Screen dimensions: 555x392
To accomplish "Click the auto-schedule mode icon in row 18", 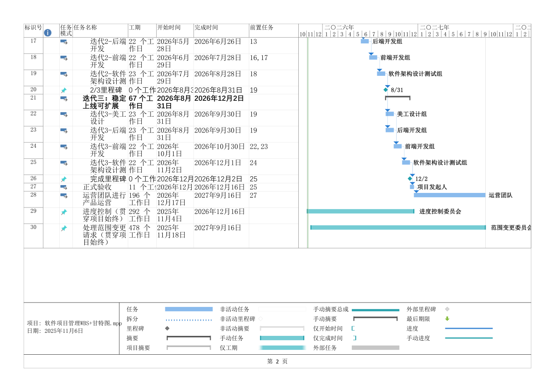I will [64, 58].
